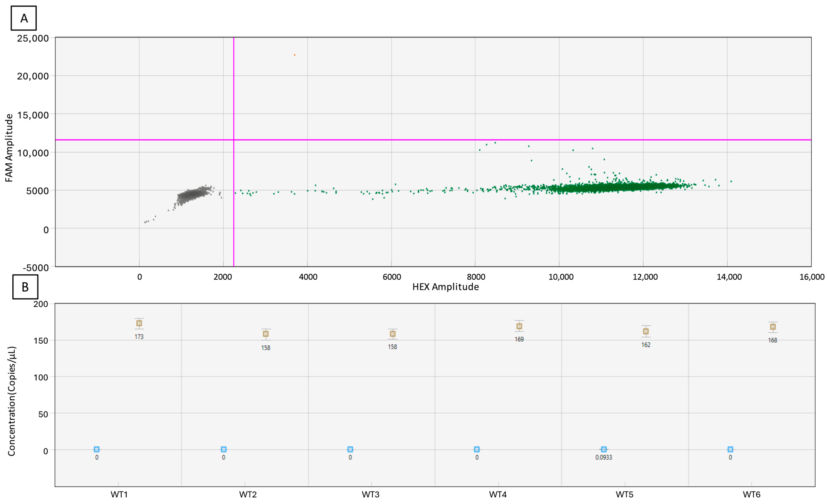Click the WT1 brown marker labeled 173

click(139, 323)
